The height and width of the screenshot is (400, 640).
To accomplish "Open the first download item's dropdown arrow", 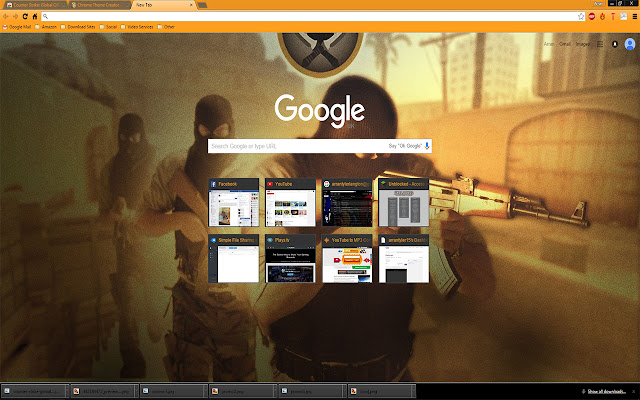I will point(67,391).
